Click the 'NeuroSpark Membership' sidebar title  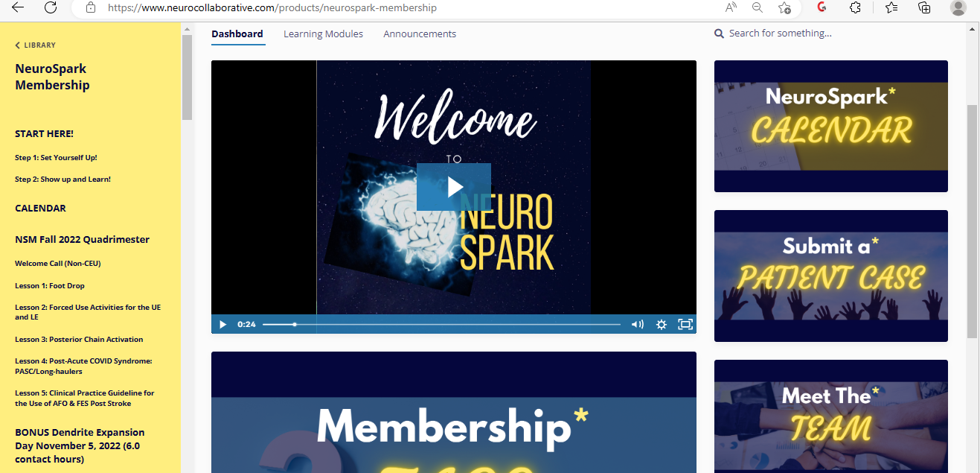pos(52,77)
